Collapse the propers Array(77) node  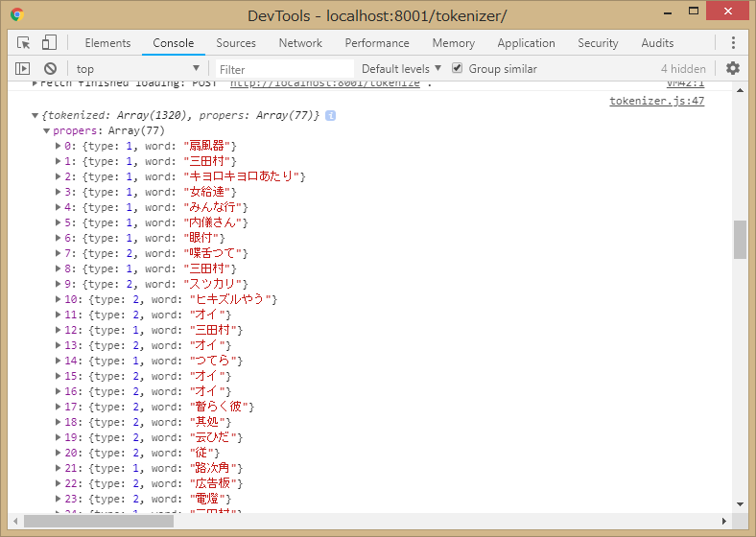(46, 130)
